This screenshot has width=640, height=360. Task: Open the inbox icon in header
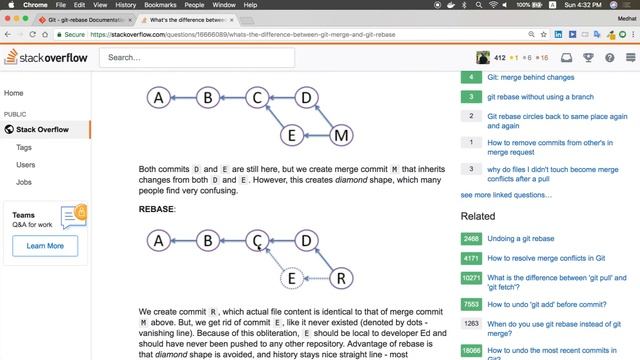coord(566,58)
